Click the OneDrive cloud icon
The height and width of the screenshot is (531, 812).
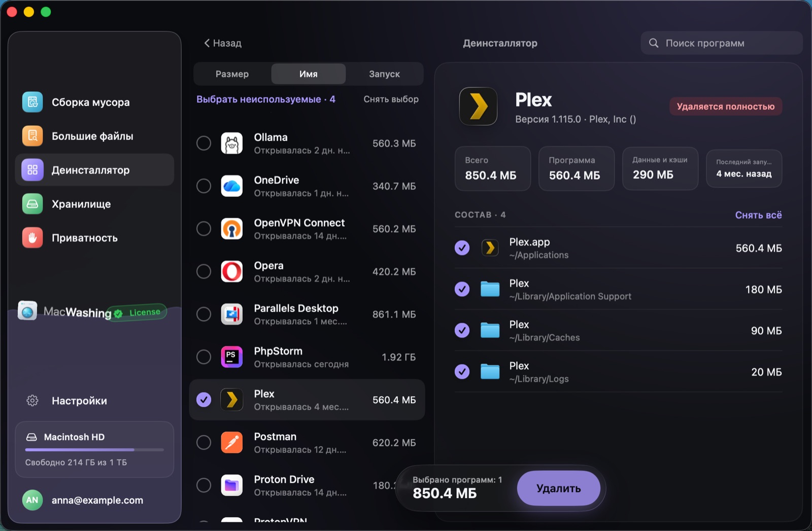[232, 186]
